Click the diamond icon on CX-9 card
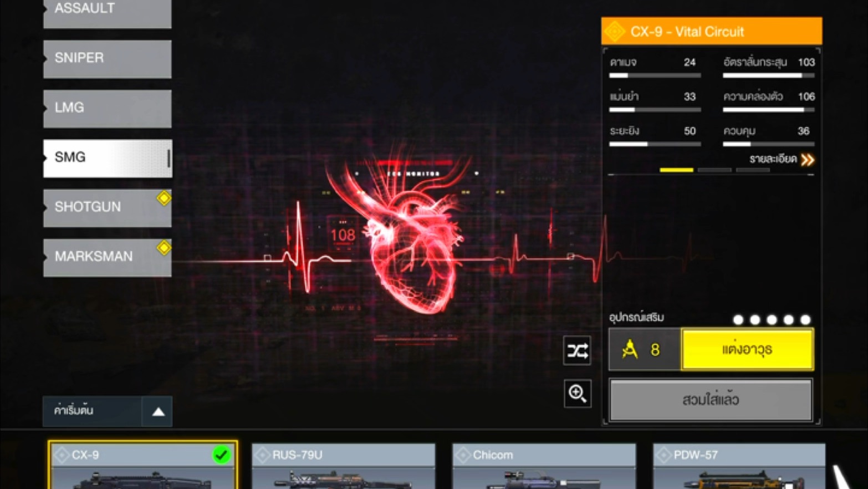 click(x=62, y=455)
